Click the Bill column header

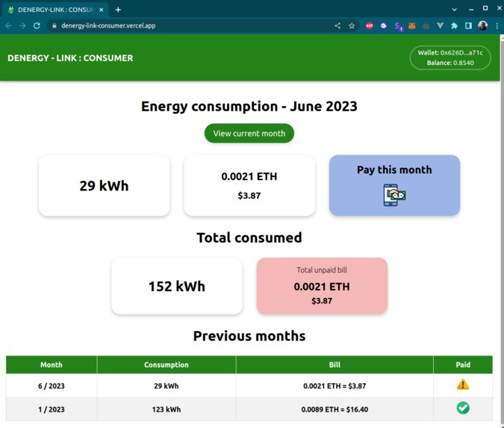335,365
